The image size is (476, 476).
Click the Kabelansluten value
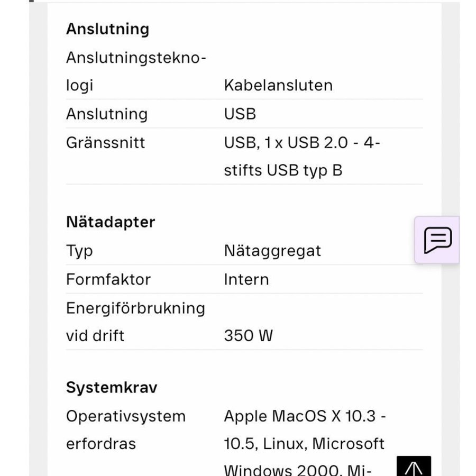pos(278,85)
